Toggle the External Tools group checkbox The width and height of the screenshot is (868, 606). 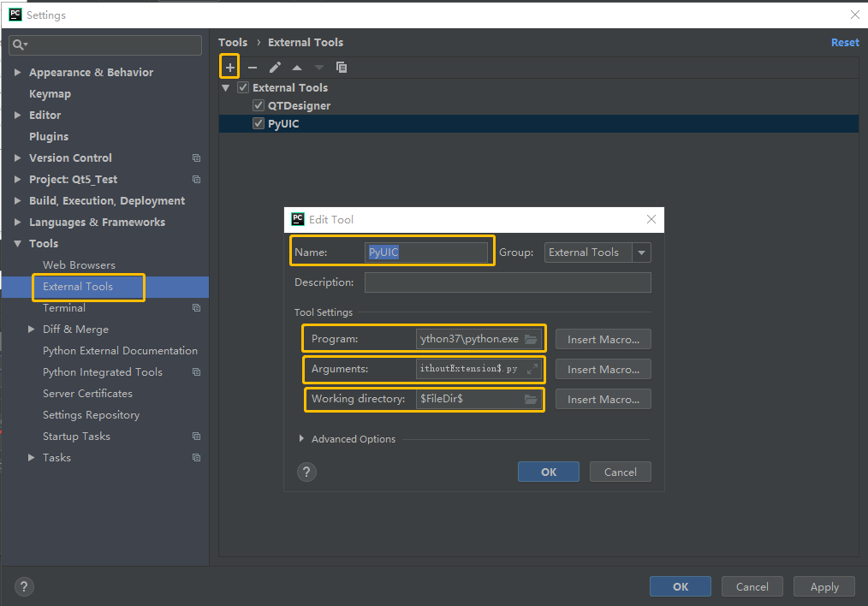click(243, 87)
